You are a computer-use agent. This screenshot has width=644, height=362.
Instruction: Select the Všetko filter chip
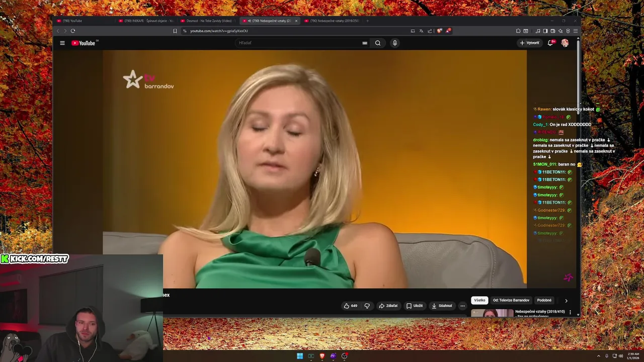coord(479,300)
